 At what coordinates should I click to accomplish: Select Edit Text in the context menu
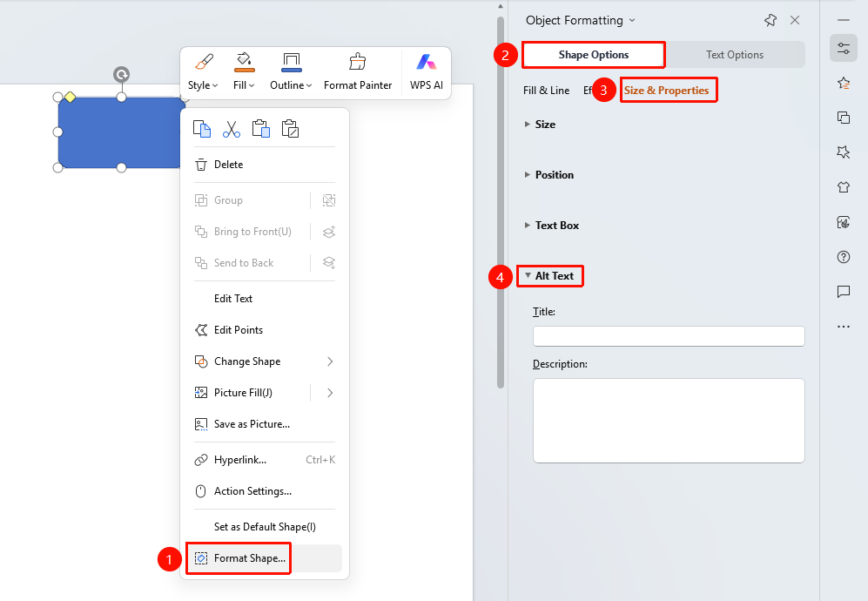pyautogui.click(x=265, y=299)
